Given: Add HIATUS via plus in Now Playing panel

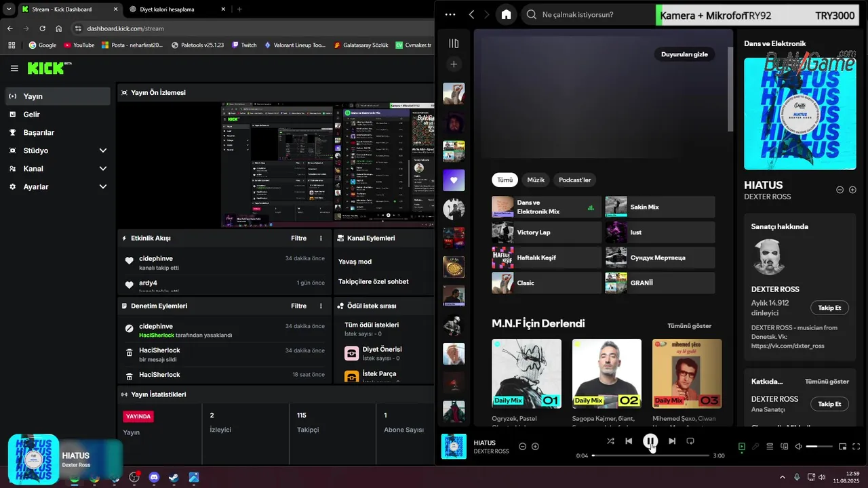Looking at the screenshot, I should point(852,190).
